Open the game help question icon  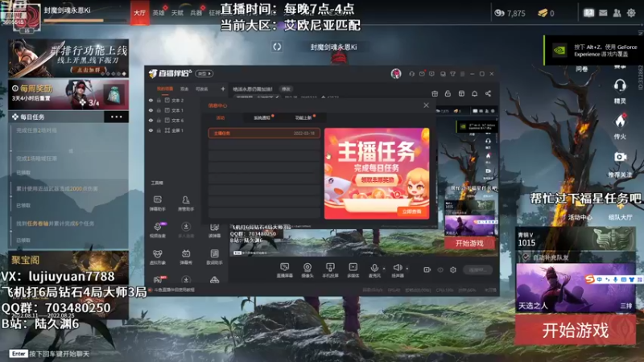pyautogui.click(x=588, y=13)
